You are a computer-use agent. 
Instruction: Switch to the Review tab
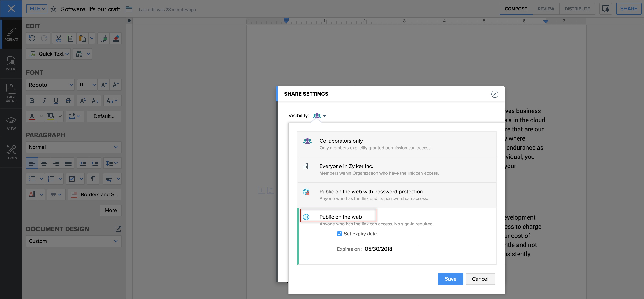[x=546, y=9]
